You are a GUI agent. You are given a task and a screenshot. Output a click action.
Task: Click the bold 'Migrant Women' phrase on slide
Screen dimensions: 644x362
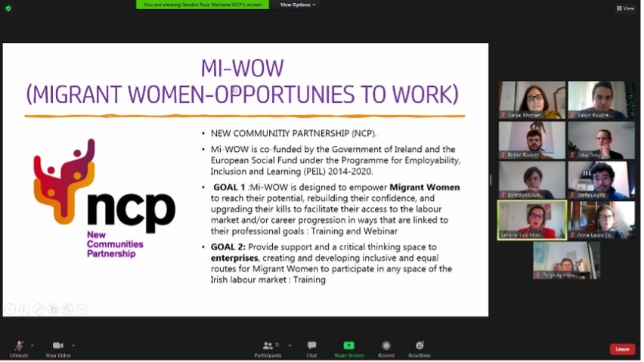(425, 187)
